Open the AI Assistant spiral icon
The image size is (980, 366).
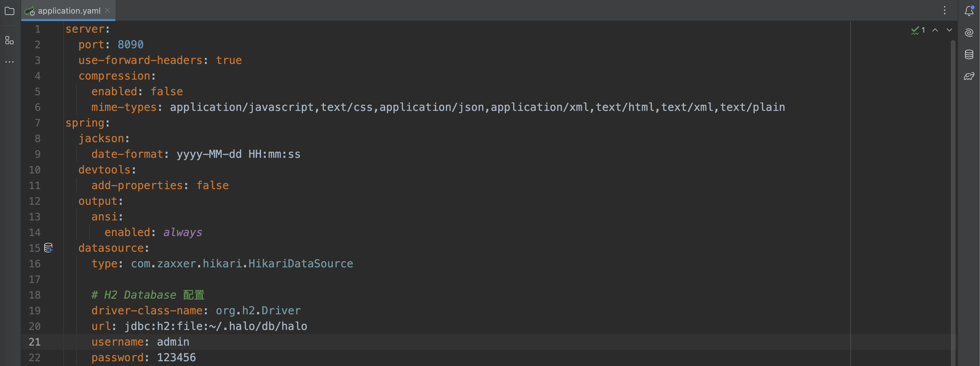[x=969, y=33]
